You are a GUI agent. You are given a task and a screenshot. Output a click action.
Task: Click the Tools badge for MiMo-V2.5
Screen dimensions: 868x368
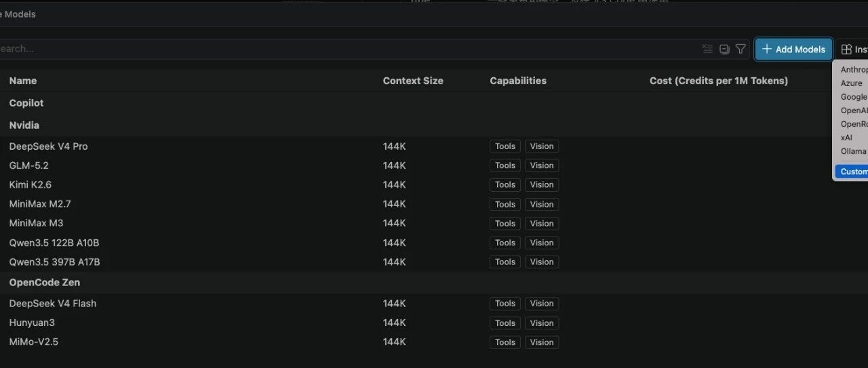point(505,342)
